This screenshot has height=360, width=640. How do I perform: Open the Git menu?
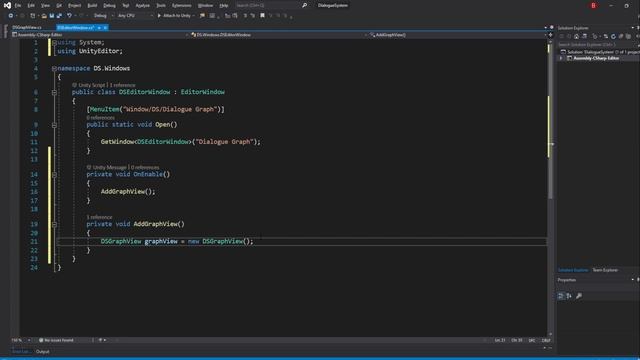[59, 6]
